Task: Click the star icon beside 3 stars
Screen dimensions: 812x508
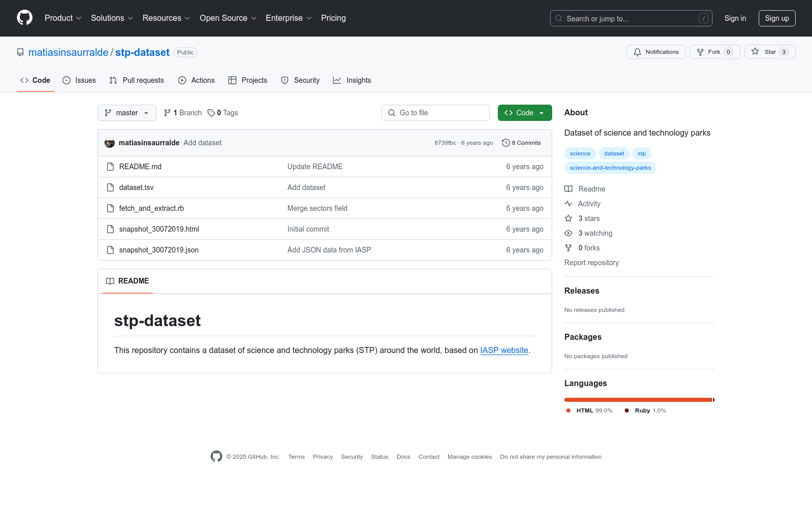Action: click(568, 218)
